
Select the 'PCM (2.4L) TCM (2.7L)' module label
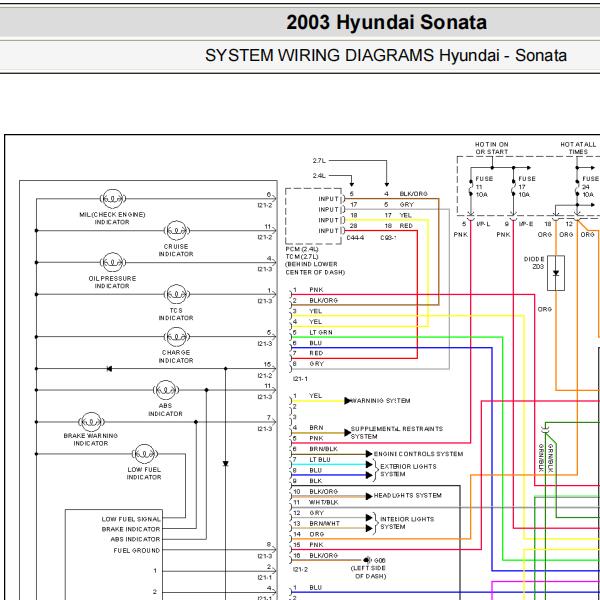(x=302, y=253)
